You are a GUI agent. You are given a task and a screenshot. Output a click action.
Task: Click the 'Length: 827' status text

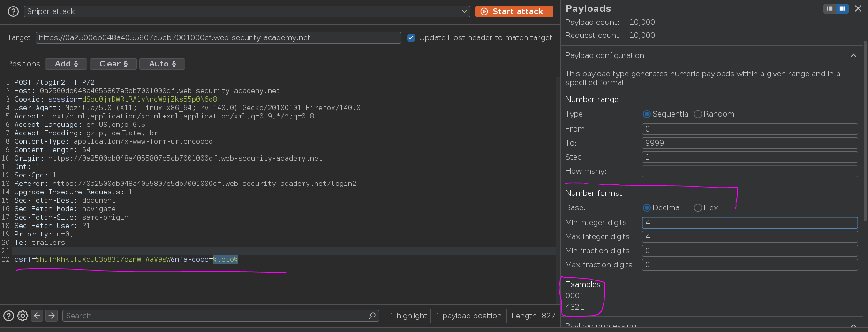pyautogui.click(x=533, y=316)
